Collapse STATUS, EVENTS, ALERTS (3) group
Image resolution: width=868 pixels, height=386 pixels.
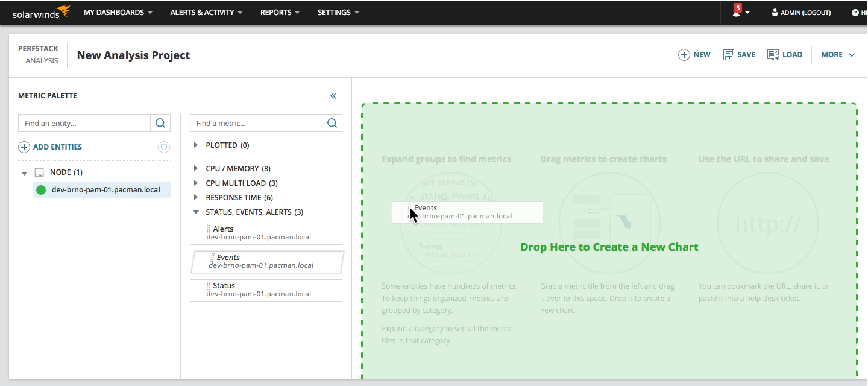click(x=196, y=212)
